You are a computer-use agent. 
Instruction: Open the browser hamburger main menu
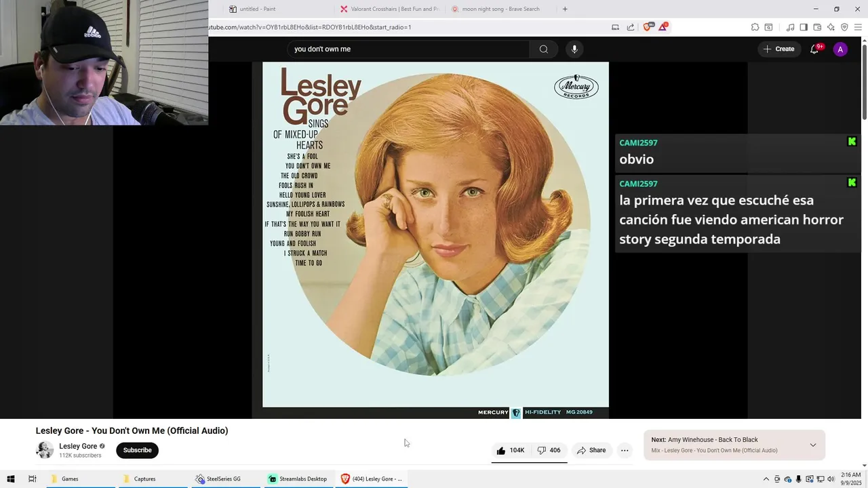[858, 27]
